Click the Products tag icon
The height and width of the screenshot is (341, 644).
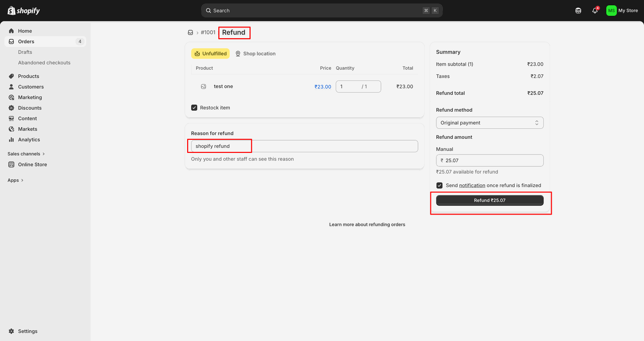tap(11, 76)
